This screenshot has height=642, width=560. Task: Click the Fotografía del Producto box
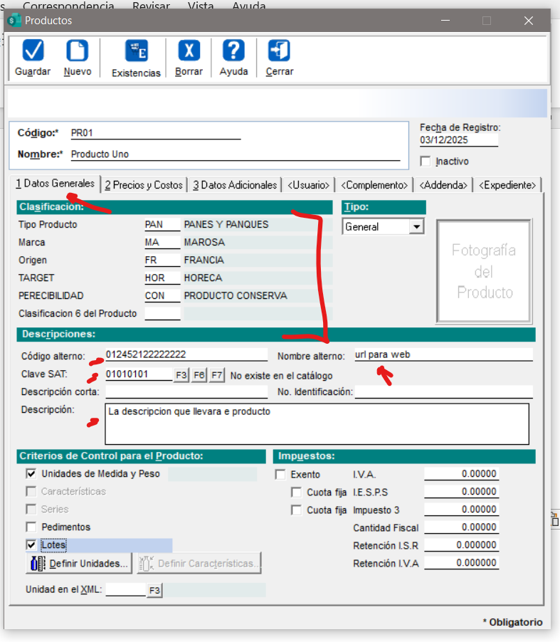tap(484, 271)
